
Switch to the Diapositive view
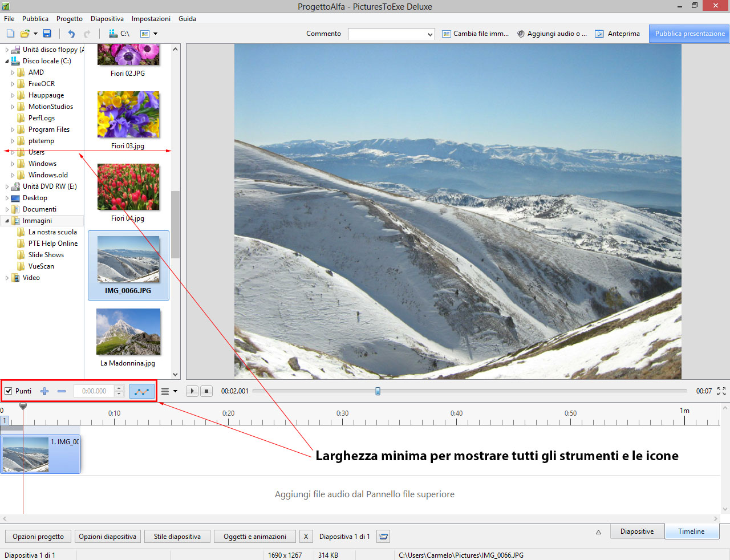coord(636,531)
